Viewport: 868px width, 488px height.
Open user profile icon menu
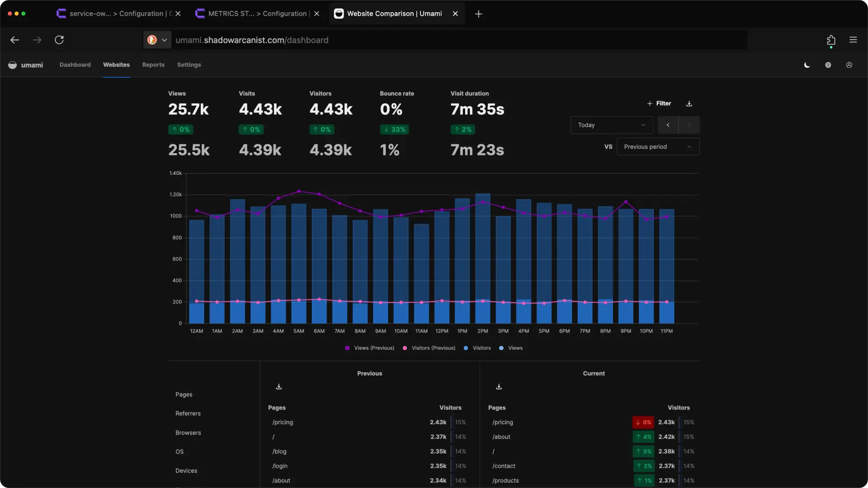coord(849,65)
